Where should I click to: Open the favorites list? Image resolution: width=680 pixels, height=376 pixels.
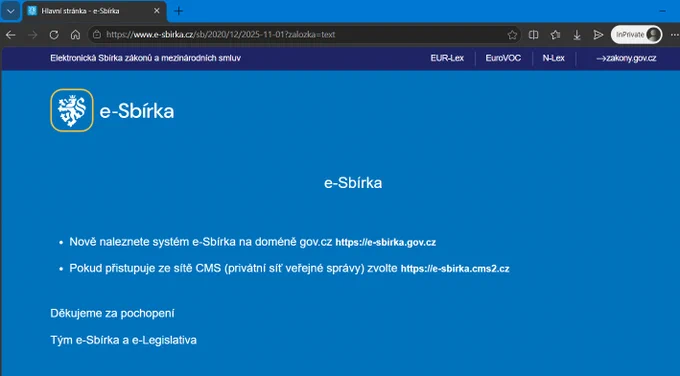click(555, 35)
